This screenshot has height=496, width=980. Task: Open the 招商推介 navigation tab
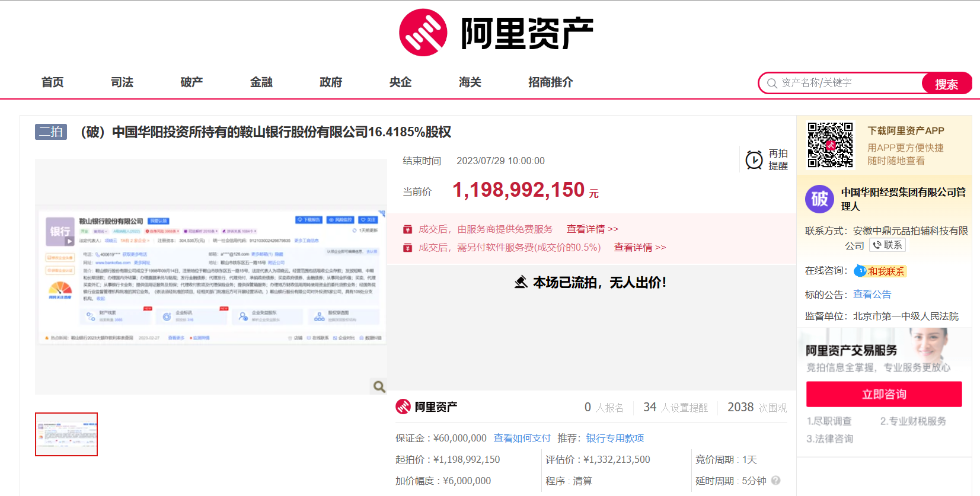point(551,82)
